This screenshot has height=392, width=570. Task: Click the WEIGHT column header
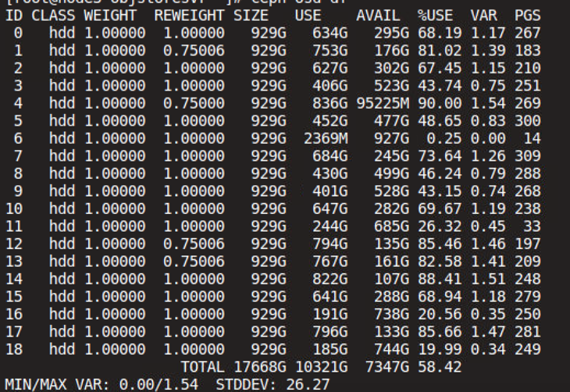point(110,16)
